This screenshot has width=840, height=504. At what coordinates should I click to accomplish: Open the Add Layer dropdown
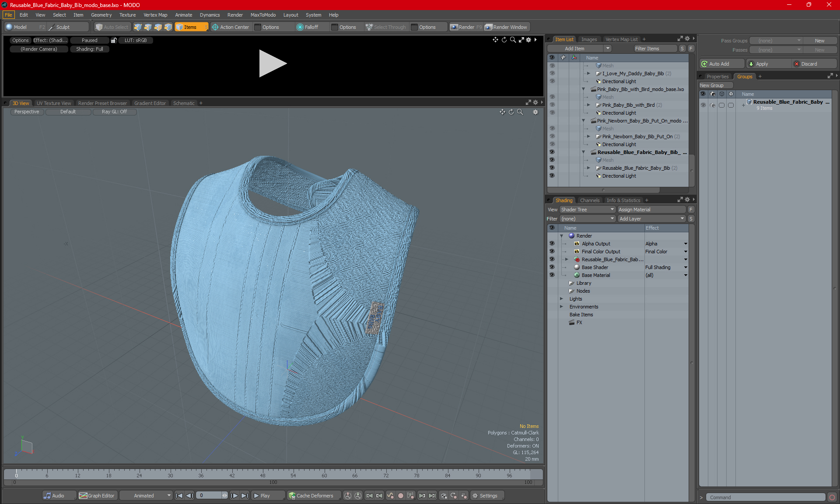click(x=651, y=219)
